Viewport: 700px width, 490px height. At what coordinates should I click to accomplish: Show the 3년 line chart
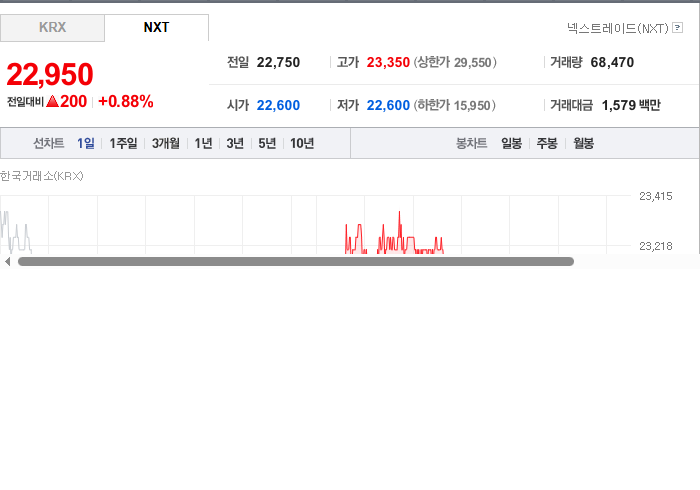click(x=235, y=143)
